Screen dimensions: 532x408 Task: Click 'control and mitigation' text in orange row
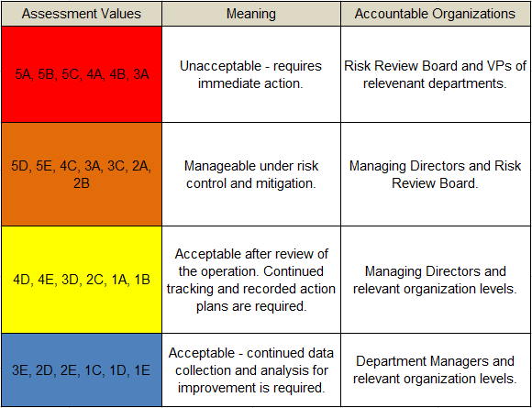click(251, 183)
